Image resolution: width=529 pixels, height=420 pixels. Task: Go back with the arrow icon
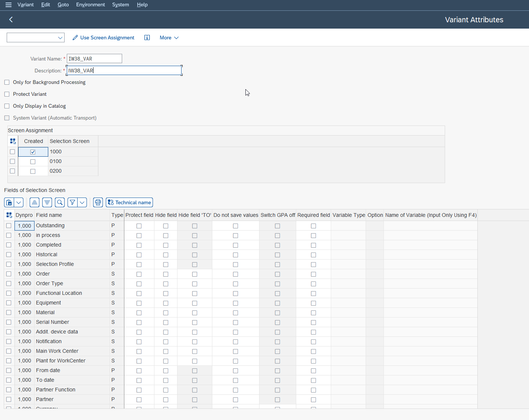[x=11, y=20]
